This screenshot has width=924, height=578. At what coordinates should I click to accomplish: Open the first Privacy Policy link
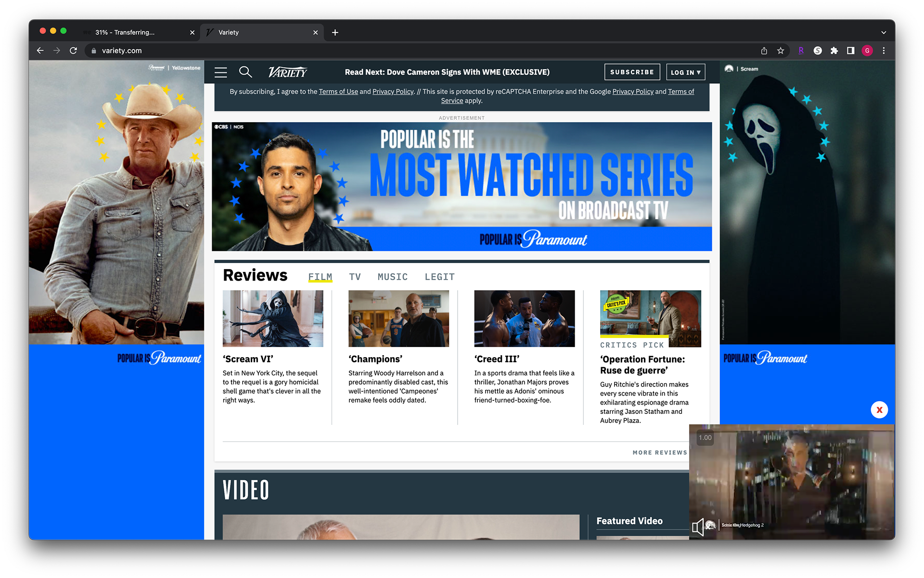393,91
